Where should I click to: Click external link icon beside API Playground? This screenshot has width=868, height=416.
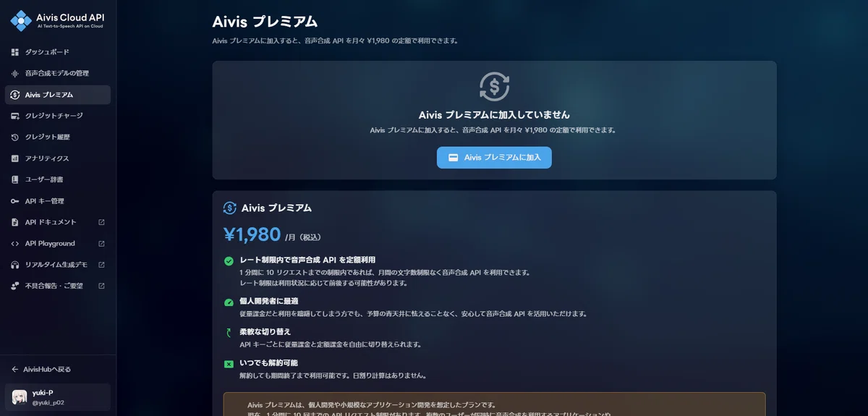pos(101,244)
